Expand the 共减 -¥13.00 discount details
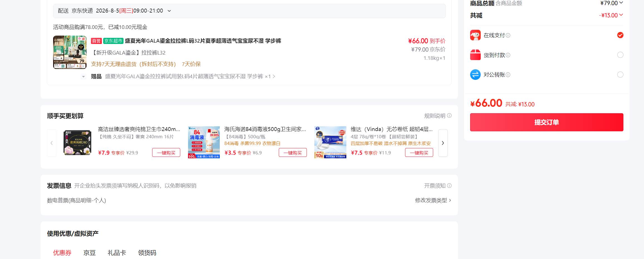Image resolution: width=644 pixels, height=259 pixels. point(621,15)
